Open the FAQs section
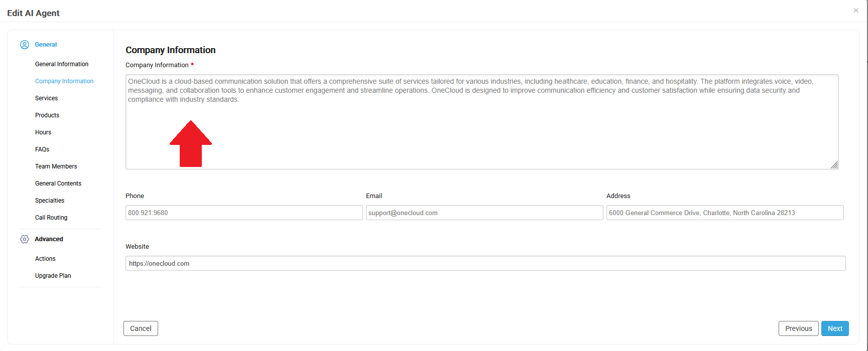Image resolution: width=868 pixels, height=351 pixels. [42, 149]
